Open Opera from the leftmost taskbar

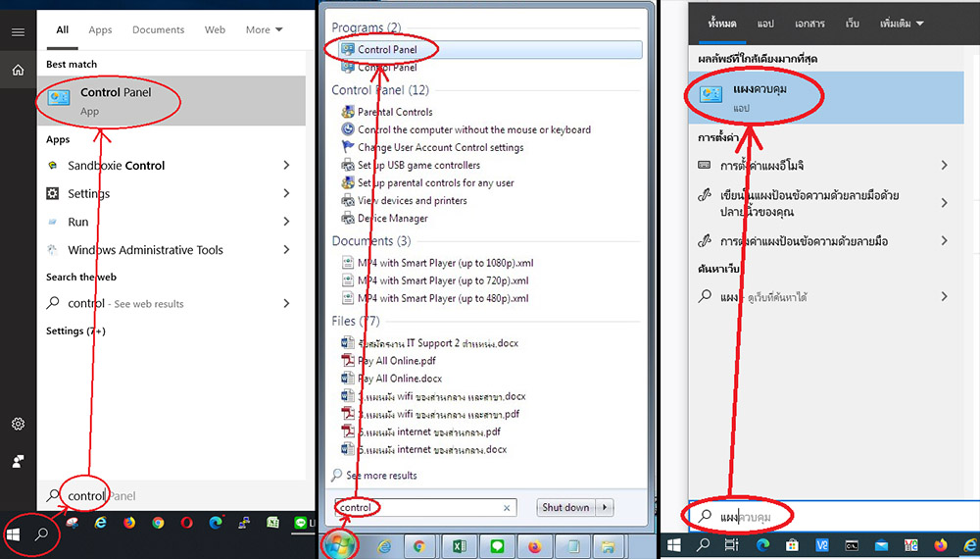tap(186, 523)
